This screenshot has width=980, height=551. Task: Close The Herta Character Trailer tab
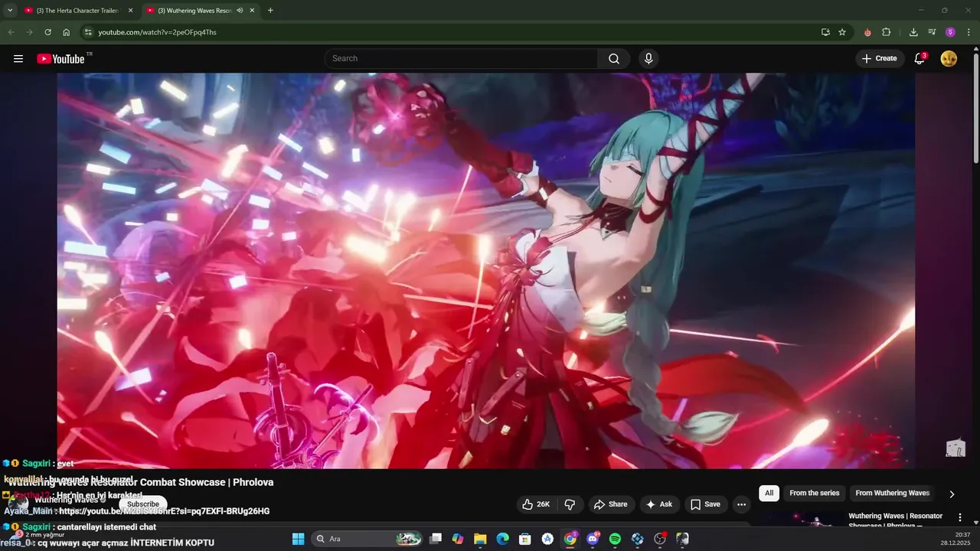click(x=130, y=11)
